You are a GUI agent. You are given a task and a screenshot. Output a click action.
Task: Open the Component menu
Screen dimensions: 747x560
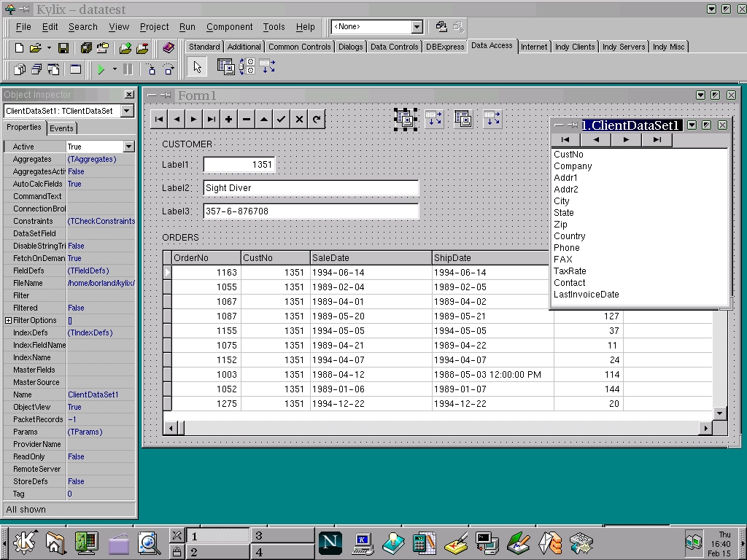229,27
